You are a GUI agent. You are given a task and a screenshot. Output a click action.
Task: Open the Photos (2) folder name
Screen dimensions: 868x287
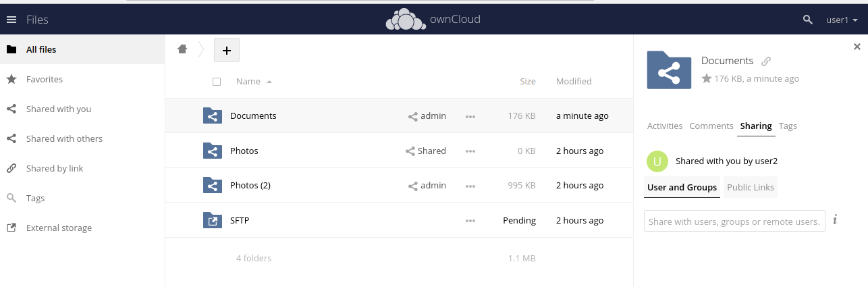pos(250,185)
